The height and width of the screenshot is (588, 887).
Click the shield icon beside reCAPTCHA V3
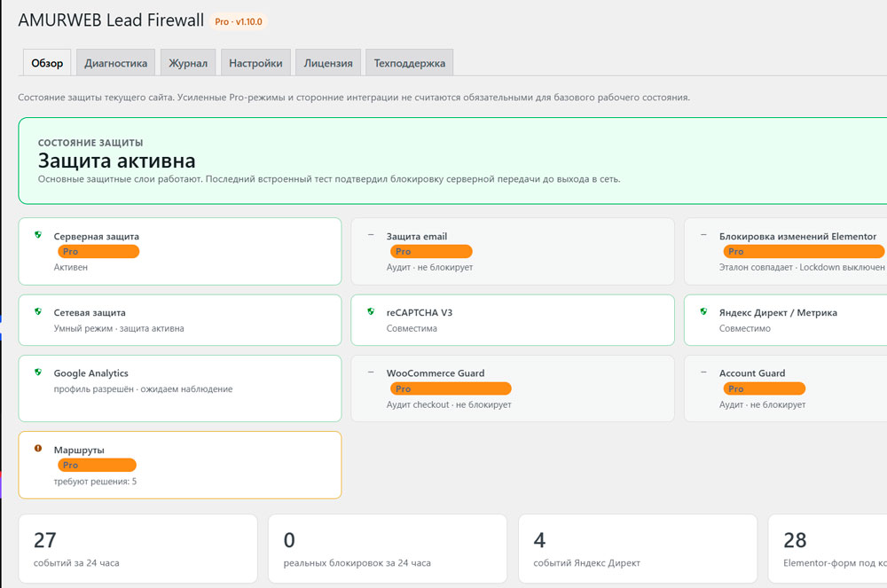(x=371, y=311)
